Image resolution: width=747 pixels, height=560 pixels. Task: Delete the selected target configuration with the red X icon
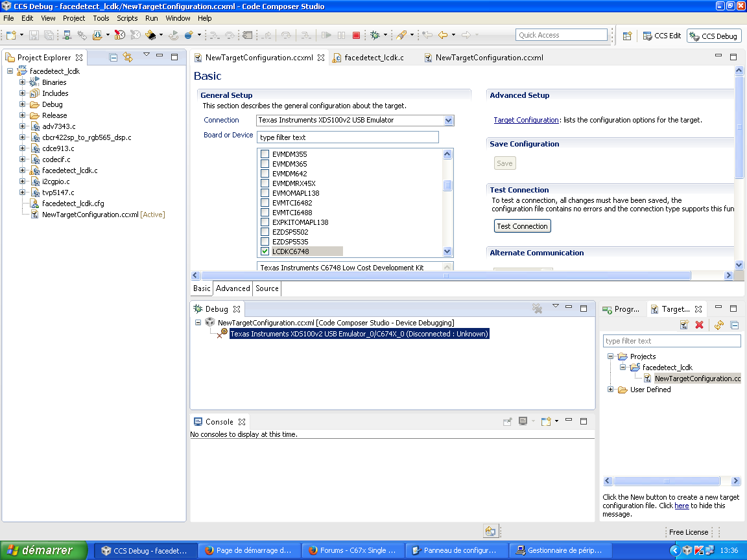pos(699,325)
